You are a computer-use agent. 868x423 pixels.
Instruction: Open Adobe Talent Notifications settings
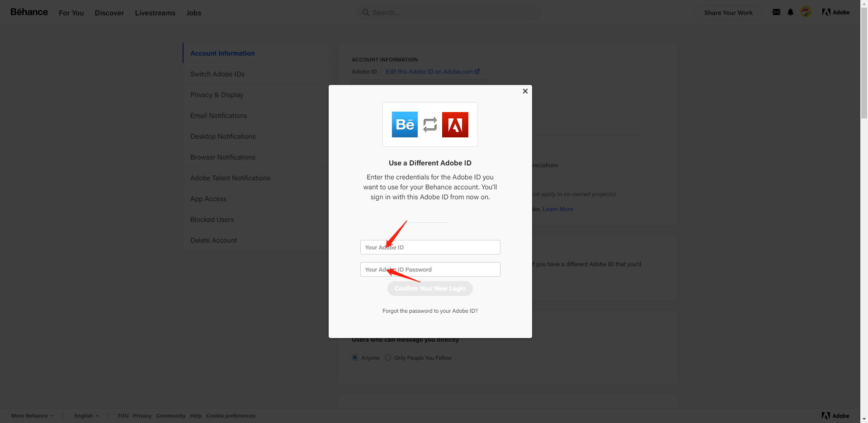[x=256, y=178]
